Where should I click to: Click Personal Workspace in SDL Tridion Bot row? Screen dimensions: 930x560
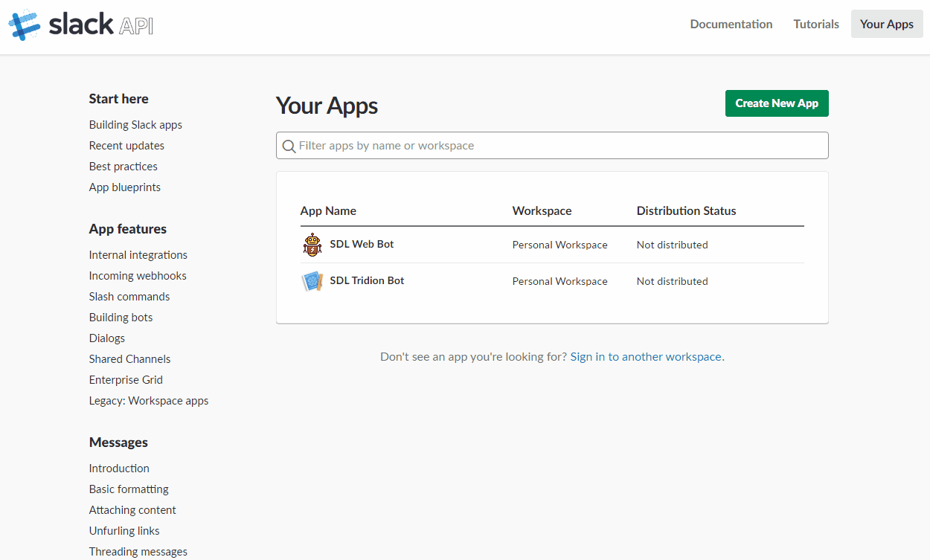[x=559, y=281]
